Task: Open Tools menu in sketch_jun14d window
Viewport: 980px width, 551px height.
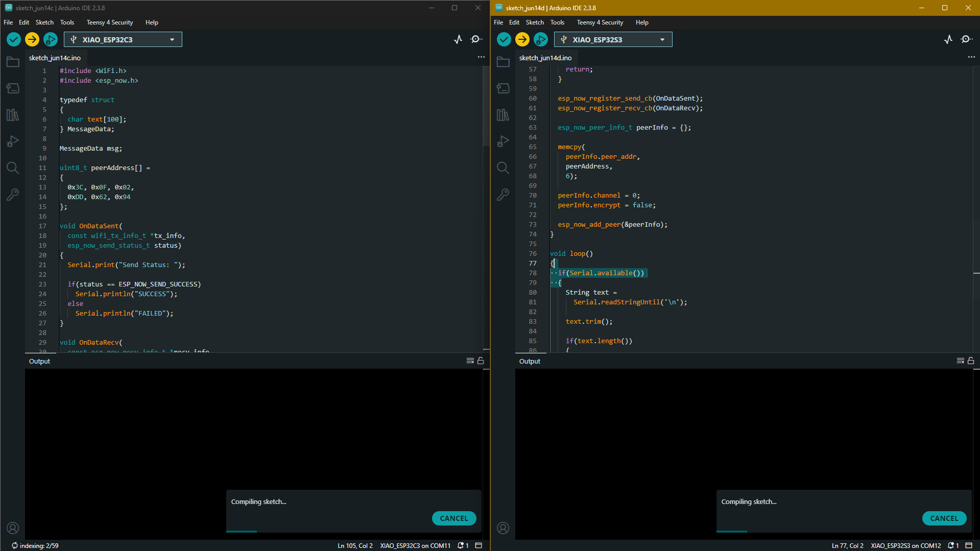Action: click(557, 22)
